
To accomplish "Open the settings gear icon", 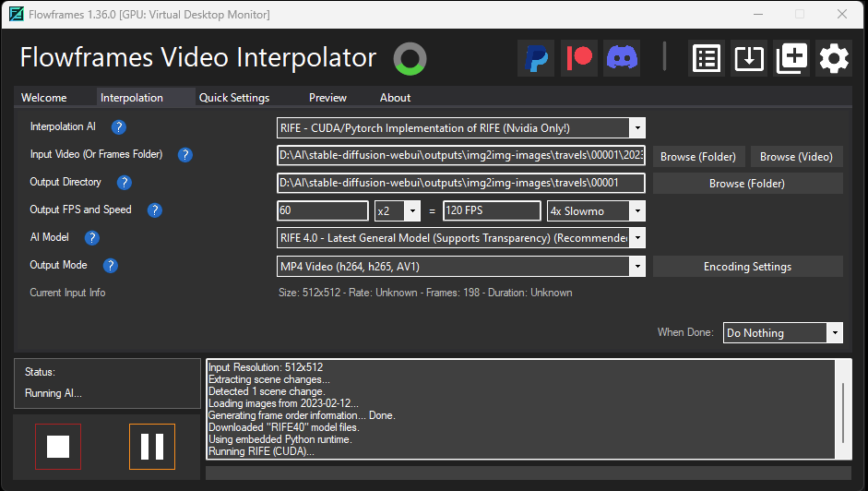I will (x=834, y=58).
